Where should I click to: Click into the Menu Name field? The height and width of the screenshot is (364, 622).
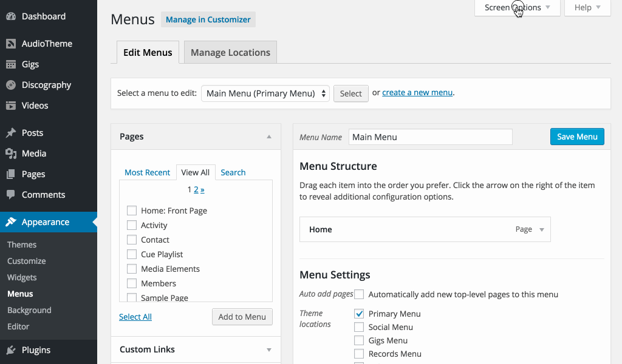431,137
